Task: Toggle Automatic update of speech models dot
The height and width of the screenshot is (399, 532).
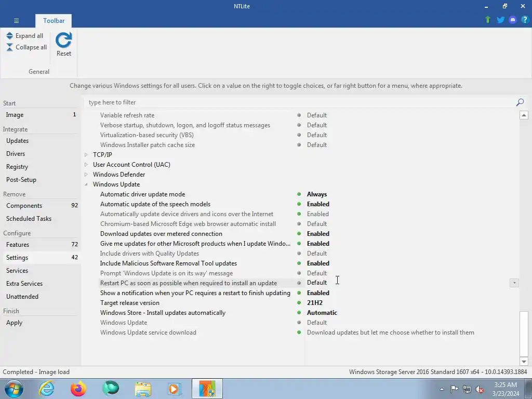Action: (x=299, y=204)
